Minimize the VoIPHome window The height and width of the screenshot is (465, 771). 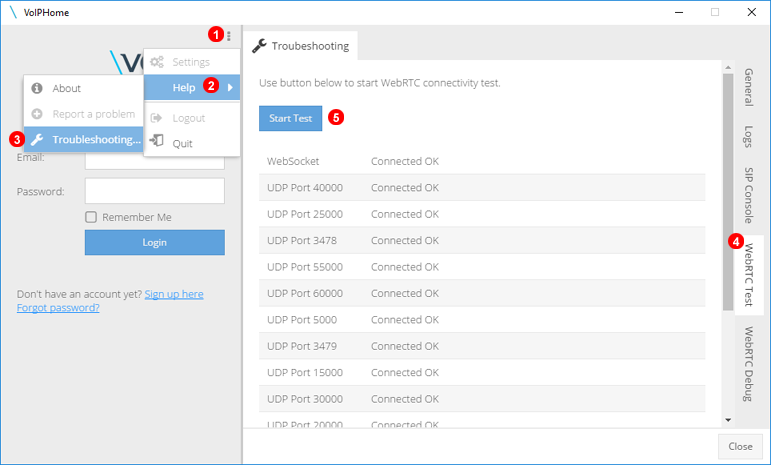click(x=679, y=12)
